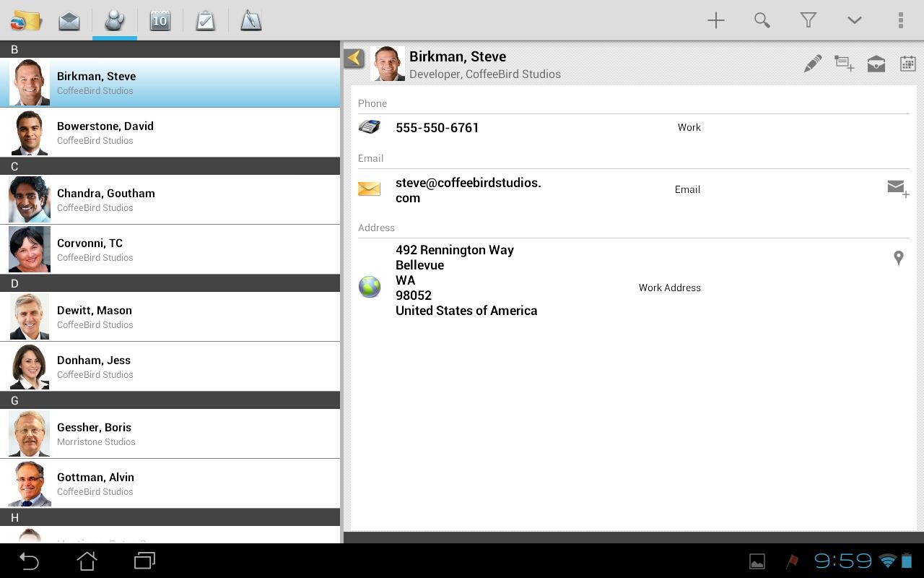Tap the Android home button

tap(87, 561)
